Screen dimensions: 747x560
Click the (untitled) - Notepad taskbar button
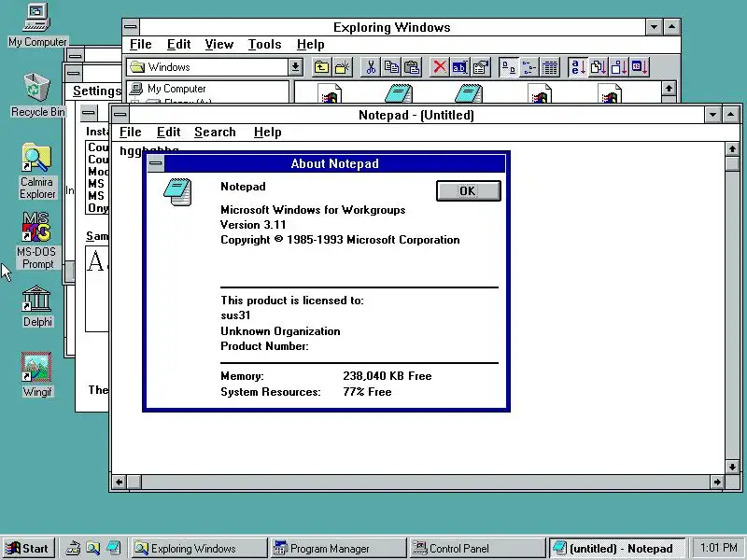(616, 549)
